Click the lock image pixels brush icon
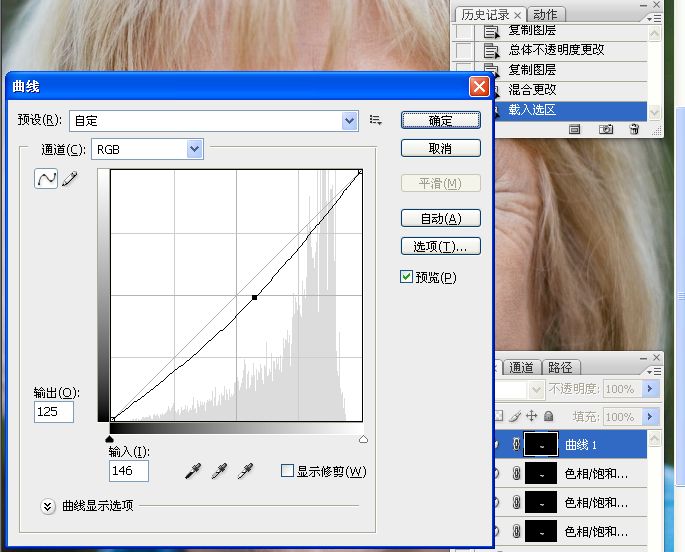Viewport: 685px width, 552px height. click(515, 416)
